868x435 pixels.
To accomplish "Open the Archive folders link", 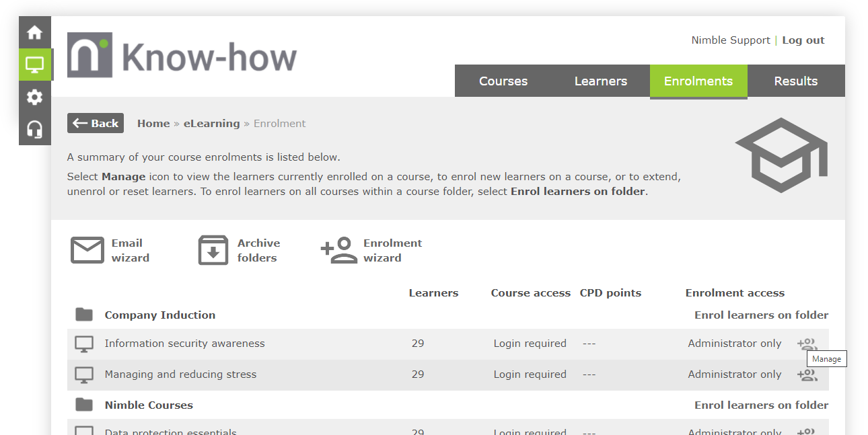I will (x=258, y=250).
